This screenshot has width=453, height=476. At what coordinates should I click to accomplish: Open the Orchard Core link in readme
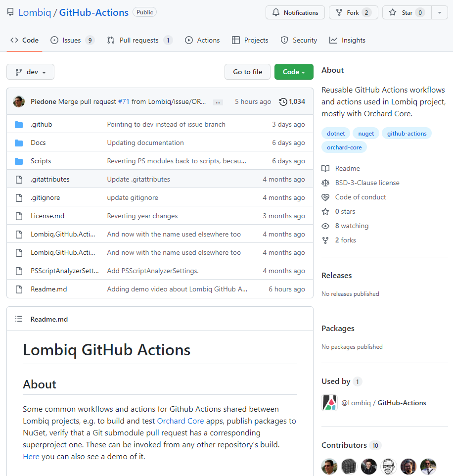pyautogui.click(x=180, y=421)
